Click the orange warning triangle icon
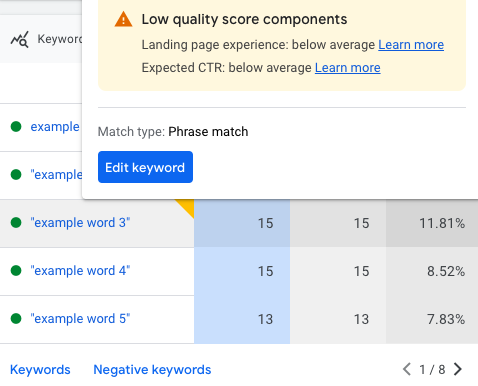Screen dimensions: 478x386 tap(123, 19)
